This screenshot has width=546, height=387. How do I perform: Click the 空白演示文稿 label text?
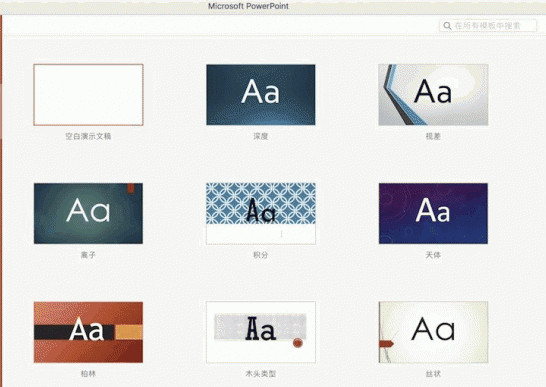pyautogui.click(x=88, y=136)
